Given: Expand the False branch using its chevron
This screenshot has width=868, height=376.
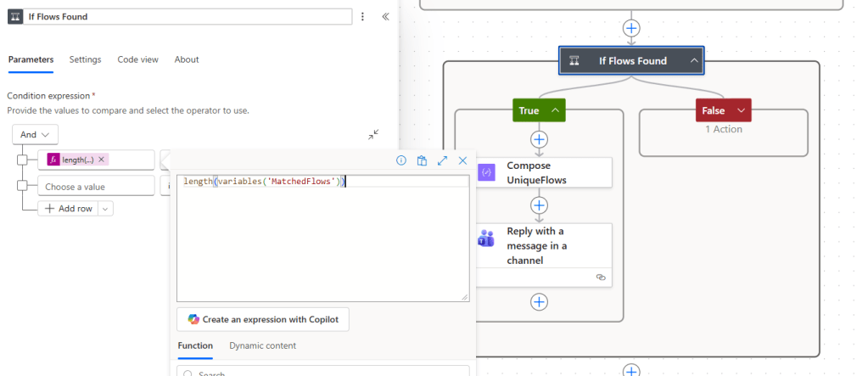Looking at the screenshot, I should tap(741, 110).
